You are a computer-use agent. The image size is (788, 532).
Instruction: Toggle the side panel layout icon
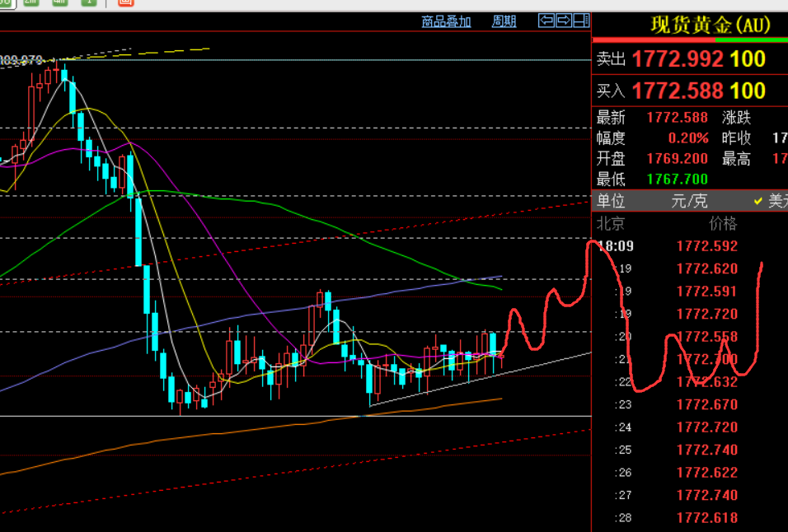[x=581, y=21]
